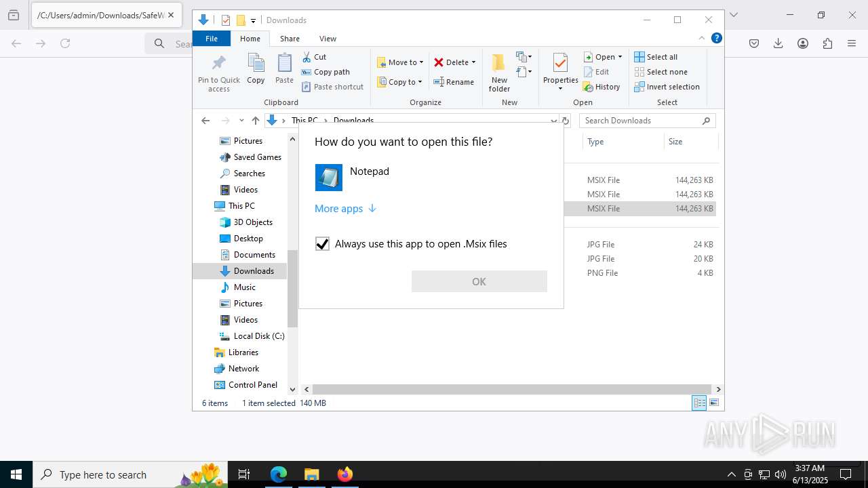Viewport: 868px width, 488px height.
Task: Click Task View taskbar icon
Action: coord(245,474)
